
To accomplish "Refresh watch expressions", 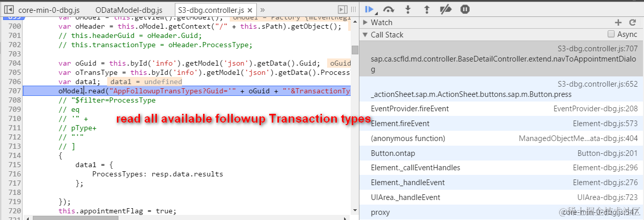I will (632, 22).
